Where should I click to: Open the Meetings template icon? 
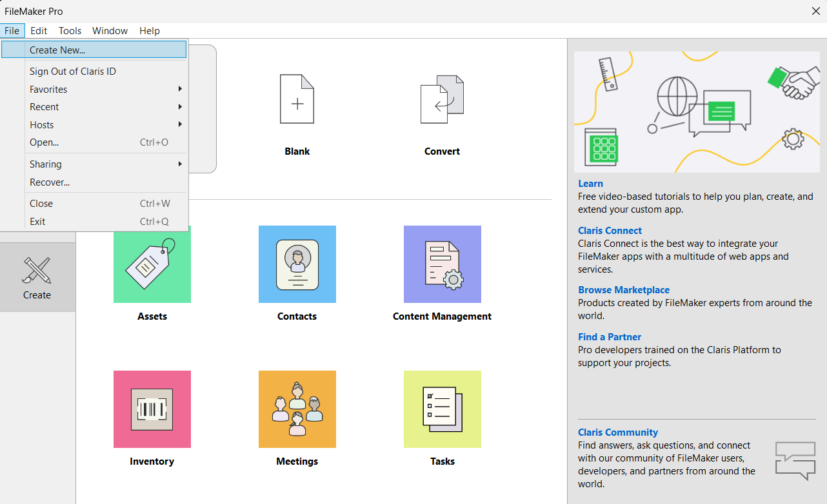tap(297, 409)
